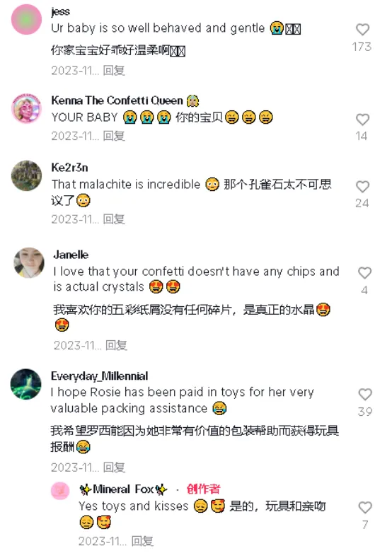This screenshot has width=392, height=558.
Task: Like Kenna The Confetti Queen's comment
Action: (x=362, y=120)
